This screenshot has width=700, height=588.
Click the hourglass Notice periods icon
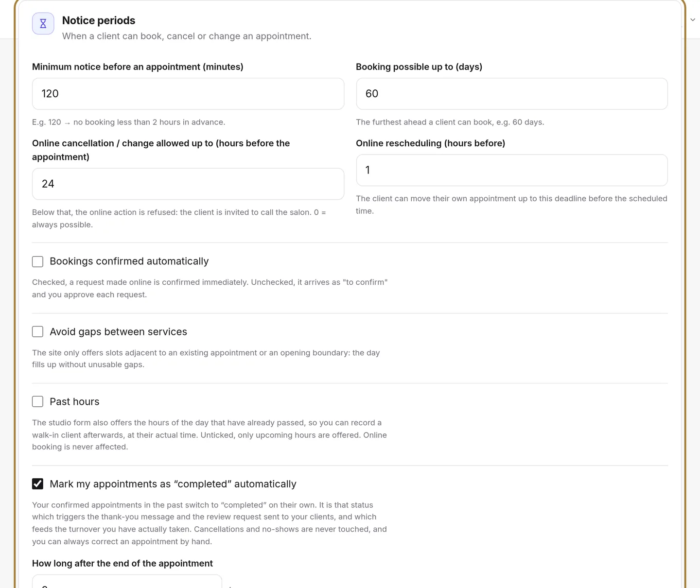[43, 23]
